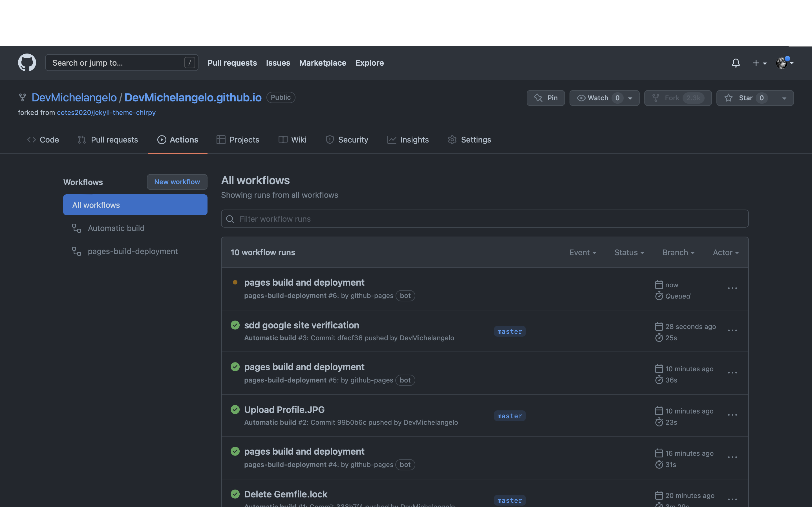Open the notifications bell
Screen dimensions: 812x507
(x=736, y=63)
